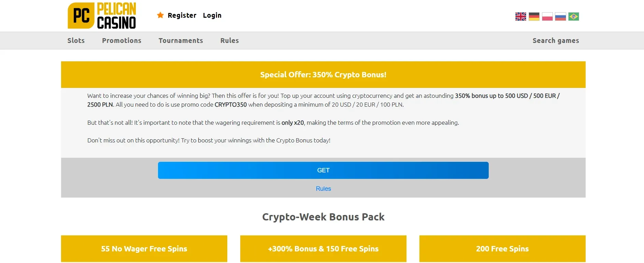This screenshot has height=263, width=644.
Task: Click the 200 Free Spins card
Action: [502, 249]
